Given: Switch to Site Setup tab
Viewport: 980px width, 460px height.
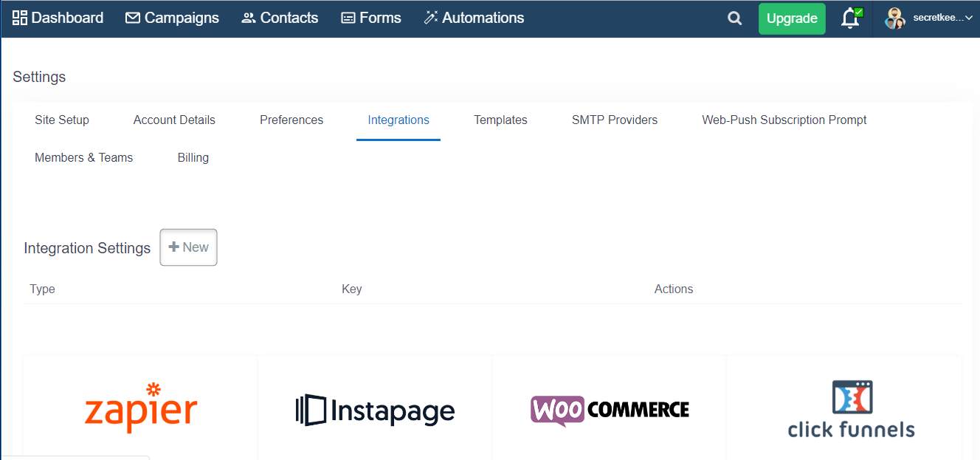Looking at the screenshot, I should coord(62,120).
